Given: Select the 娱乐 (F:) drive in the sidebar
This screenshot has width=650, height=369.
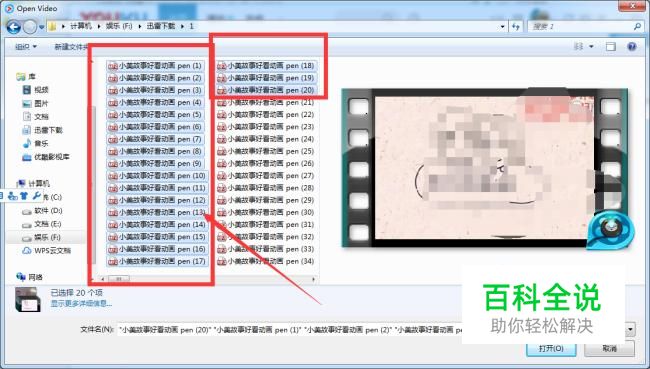Looking at the screenshot, I should [41, 238].
